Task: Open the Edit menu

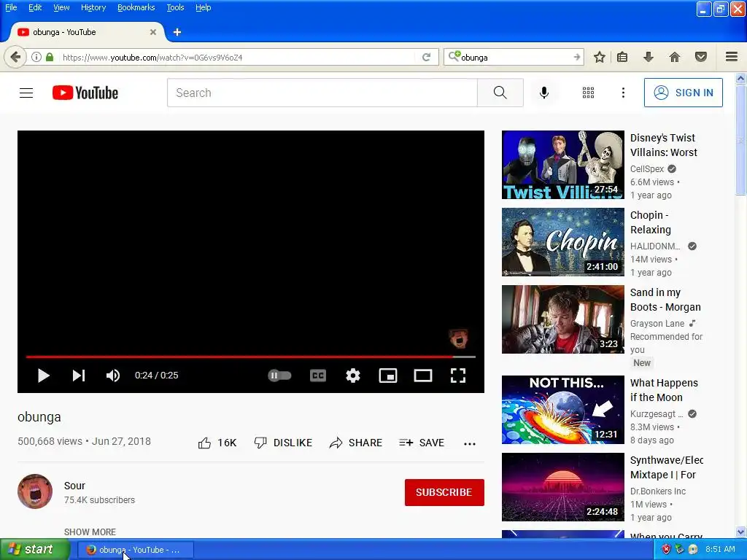Action: click(35, 7)
